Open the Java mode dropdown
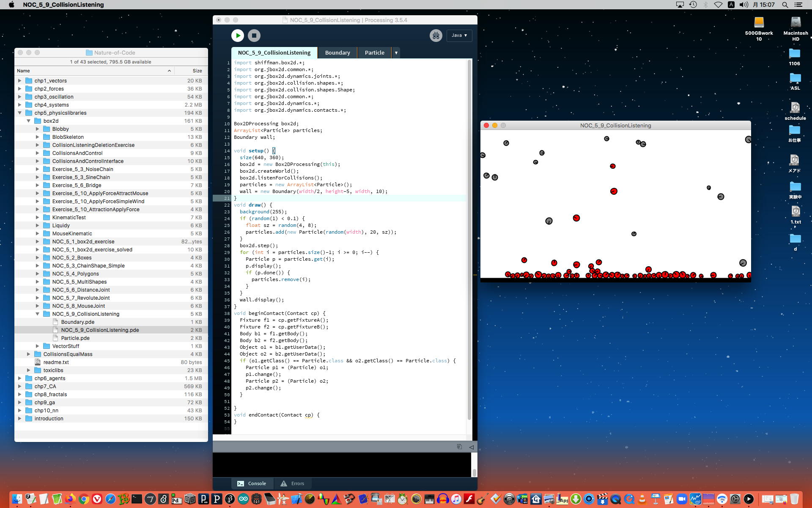The height and width of the screenshot is (508, 812). [459, 36]
